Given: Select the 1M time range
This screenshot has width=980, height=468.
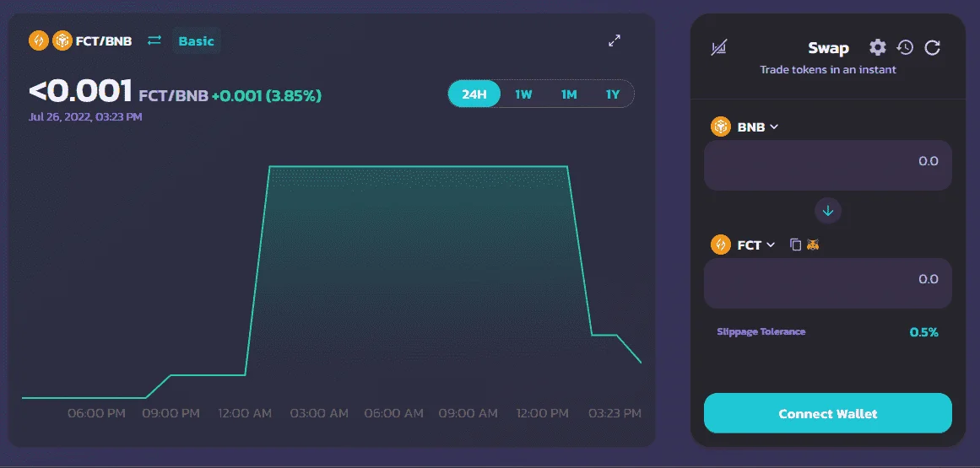Looking at the screenshot, I should click(569, 94).
